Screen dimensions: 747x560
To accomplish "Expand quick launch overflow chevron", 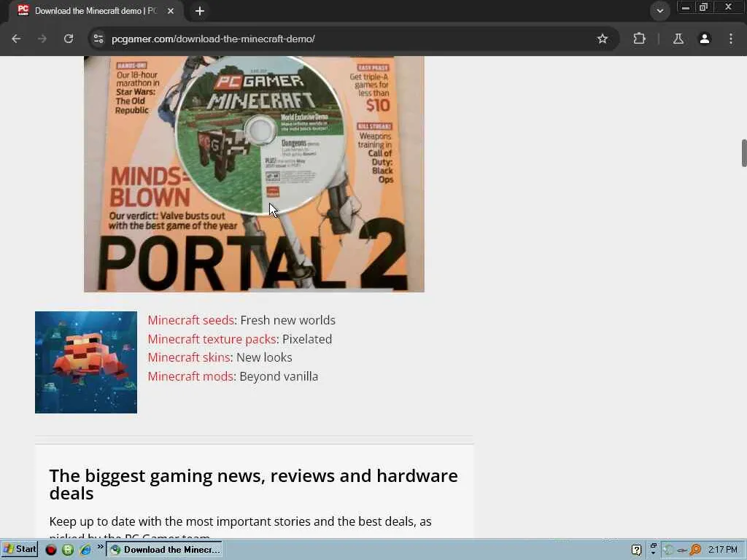I will (x=101, y=547).
